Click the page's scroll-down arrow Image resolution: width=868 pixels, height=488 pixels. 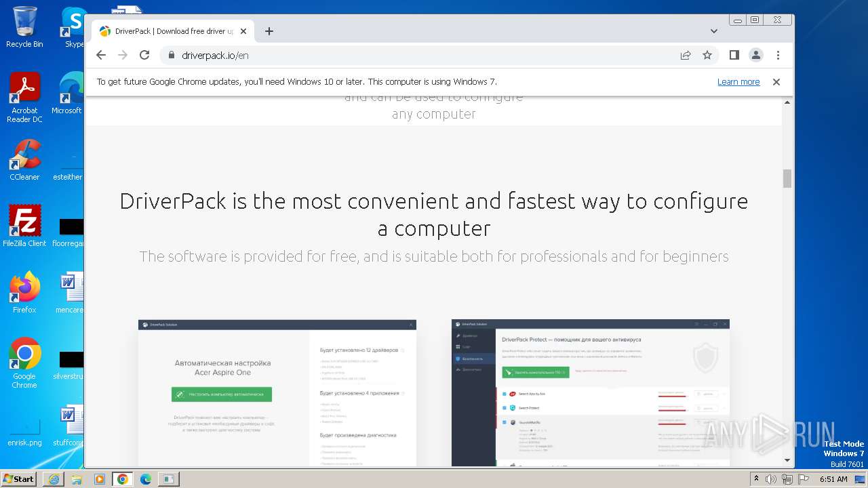(x=787, y=461)
